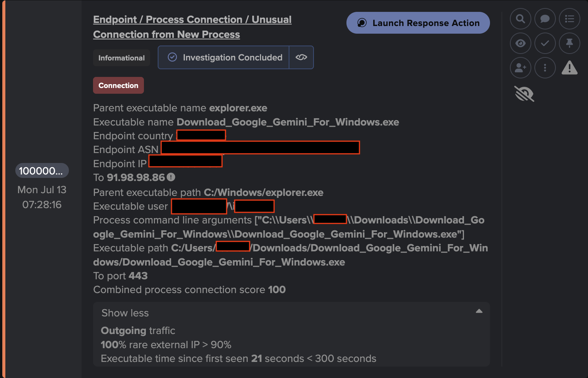Screen dimensions: 588x378
Task: Click the warning triangle icon
Action: click(570, 68)
